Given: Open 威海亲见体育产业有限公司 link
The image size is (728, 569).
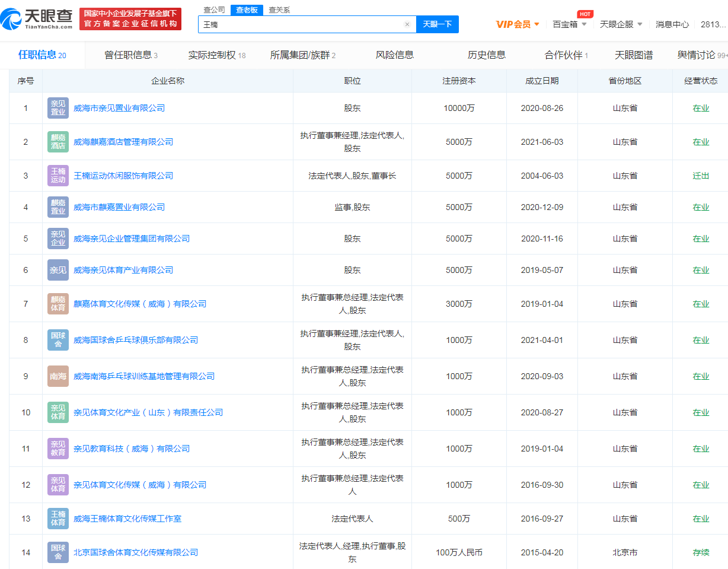Looking at the screenshot, I should point(123,270).
